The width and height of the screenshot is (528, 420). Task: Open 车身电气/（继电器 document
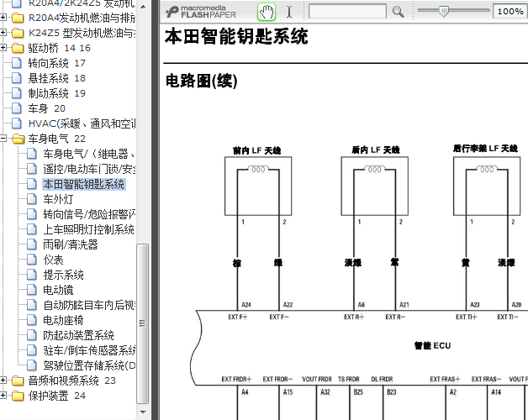pos(89,154)
